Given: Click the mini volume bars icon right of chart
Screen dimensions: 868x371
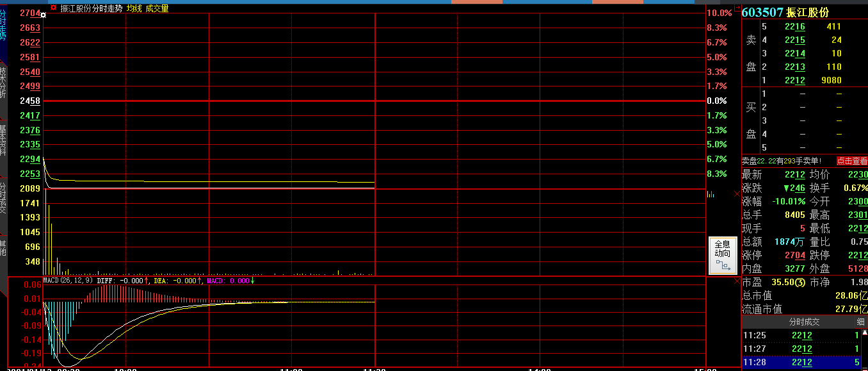Looking at the screenshot, I should click(x=711, y=194).
